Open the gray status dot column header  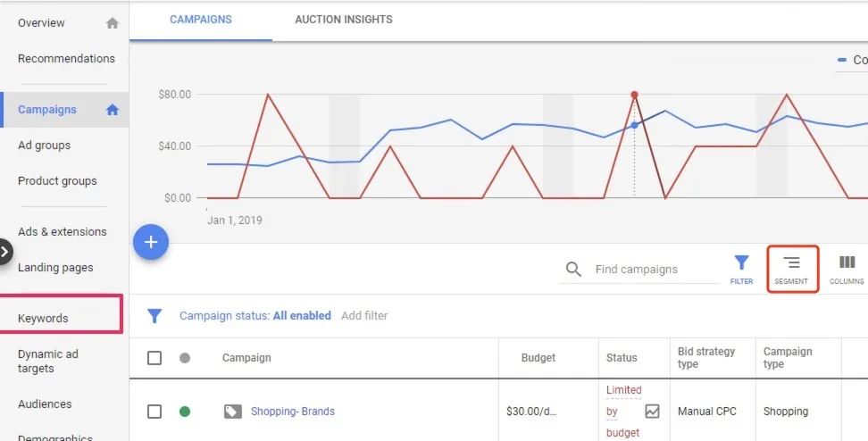[x=185, y=358]
